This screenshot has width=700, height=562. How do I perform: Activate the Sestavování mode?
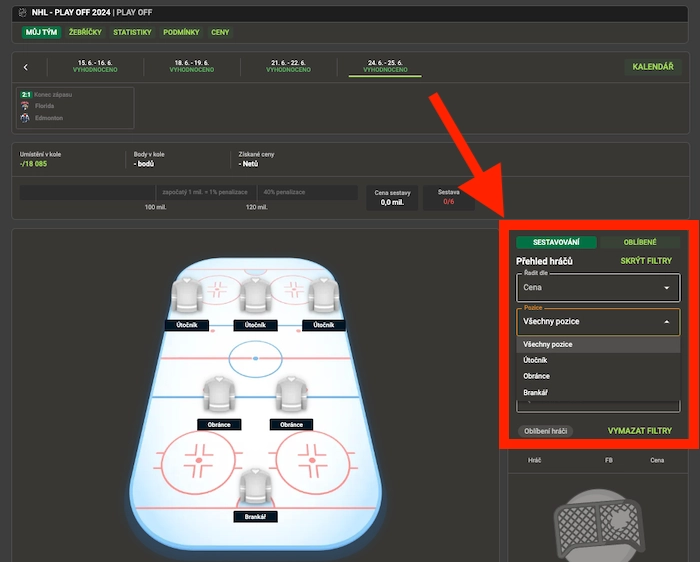point(556,242)
